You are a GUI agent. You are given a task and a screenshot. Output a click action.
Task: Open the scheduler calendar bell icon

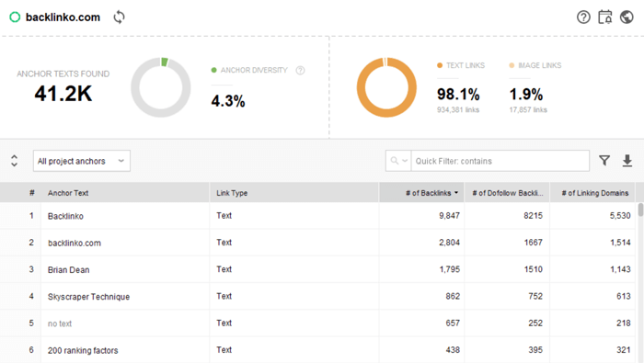[605, 17]
